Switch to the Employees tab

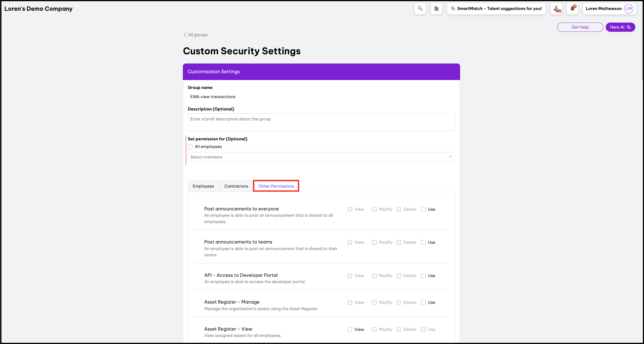click(203, 186)
